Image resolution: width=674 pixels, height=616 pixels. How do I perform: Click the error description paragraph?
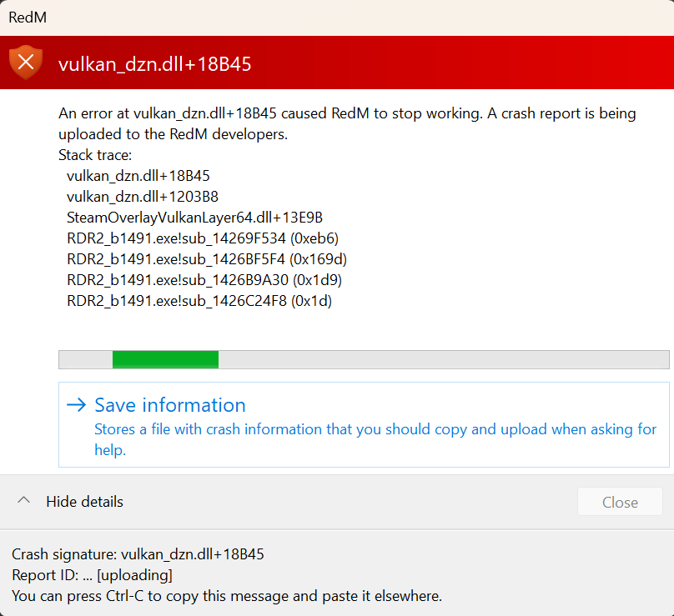click(x=347, y=123)
